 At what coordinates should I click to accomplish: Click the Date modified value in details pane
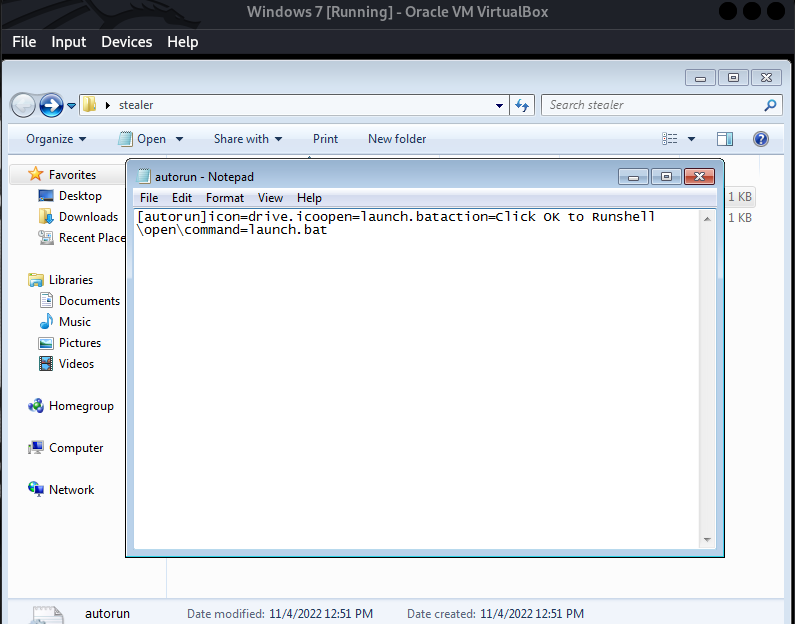[321, 614]
